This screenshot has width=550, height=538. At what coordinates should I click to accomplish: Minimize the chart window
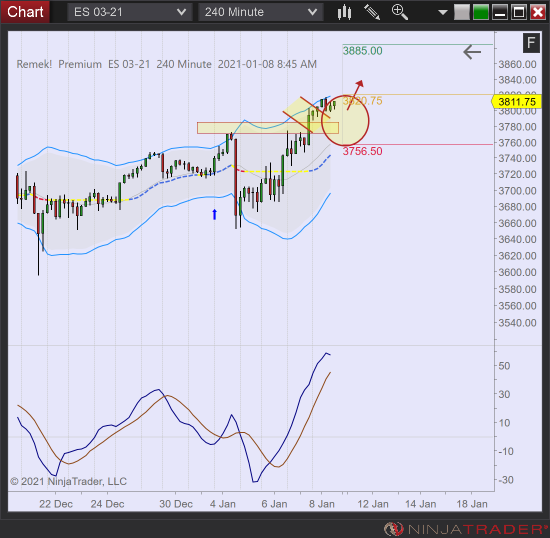499,12
